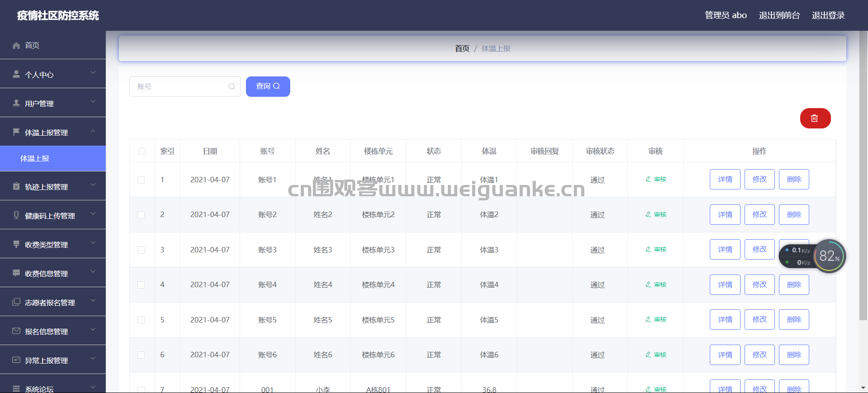Open 系统论坛 in the sidebar
The width and height of the screenshot is (868, 393).
click(x=53, y=384)
